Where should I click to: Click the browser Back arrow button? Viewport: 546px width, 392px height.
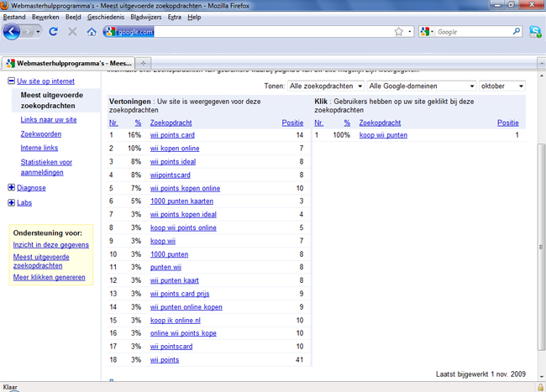coord(12,32)
